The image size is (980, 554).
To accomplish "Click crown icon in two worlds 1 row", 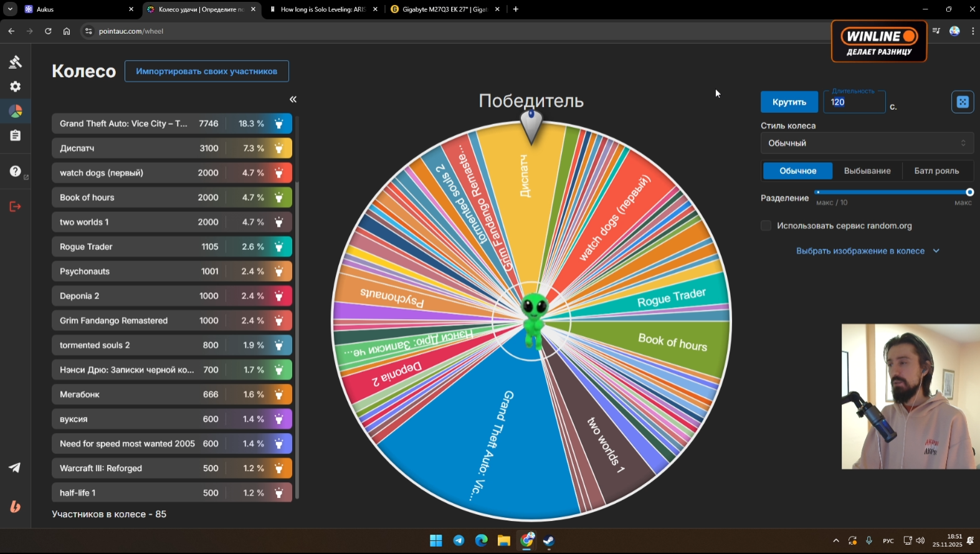I will point(279,222).
